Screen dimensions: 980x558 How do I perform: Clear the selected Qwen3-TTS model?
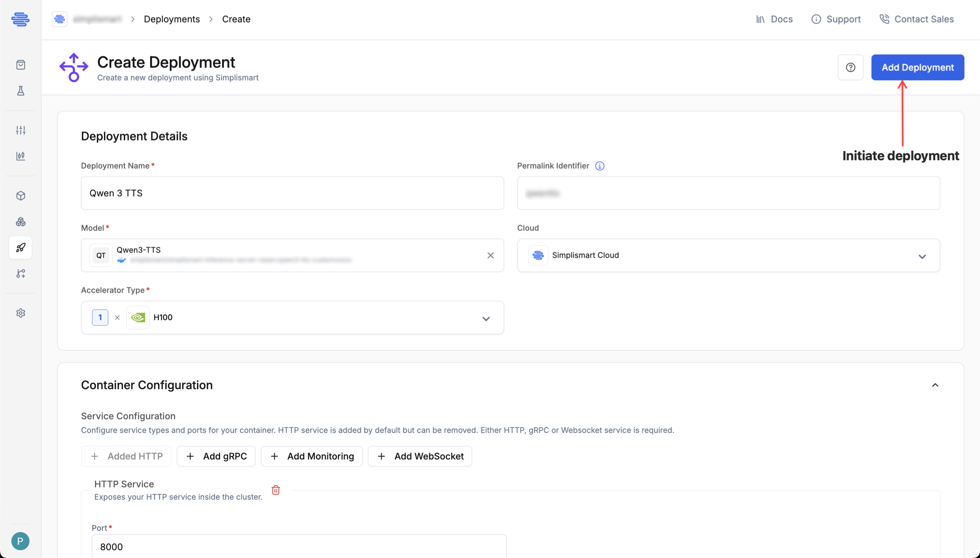point(491,255)
